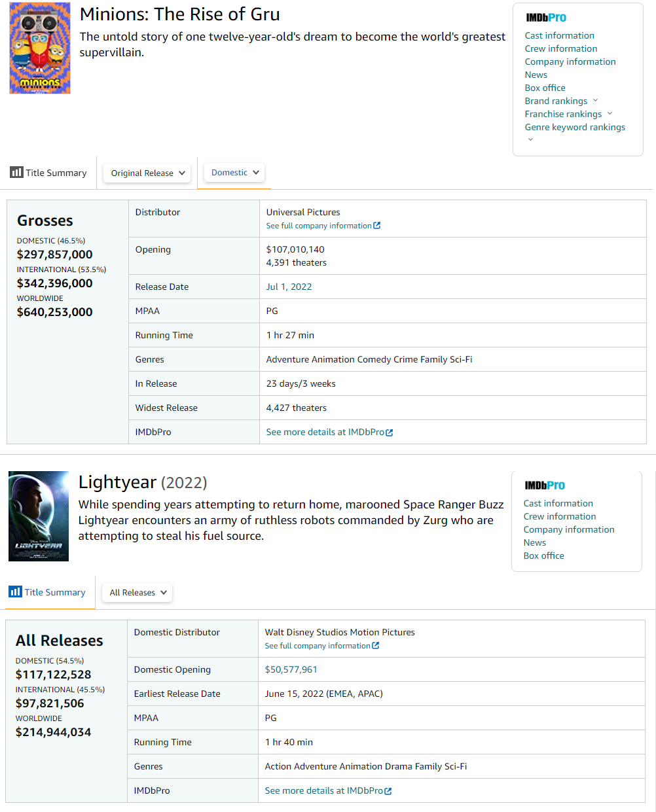Click bar chart icon in Lightyear Title Summary
This screenshot has height=812, width=656.
(x=15, y=592)
